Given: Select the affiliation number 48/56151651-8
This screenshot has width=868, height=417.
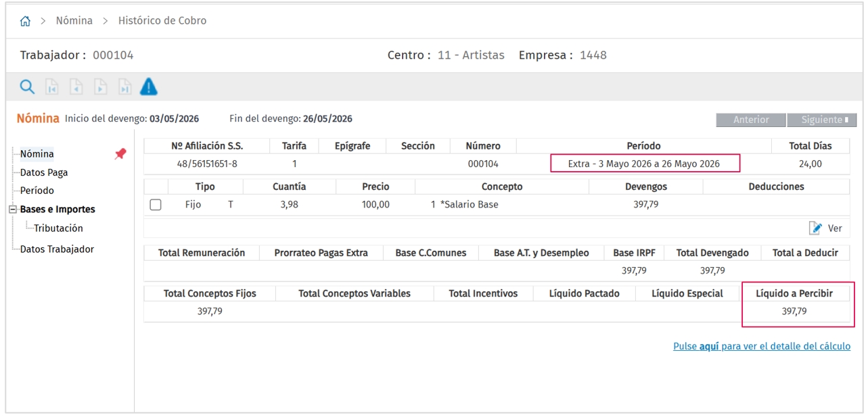Looking at the screenshot, I should 206,164.
